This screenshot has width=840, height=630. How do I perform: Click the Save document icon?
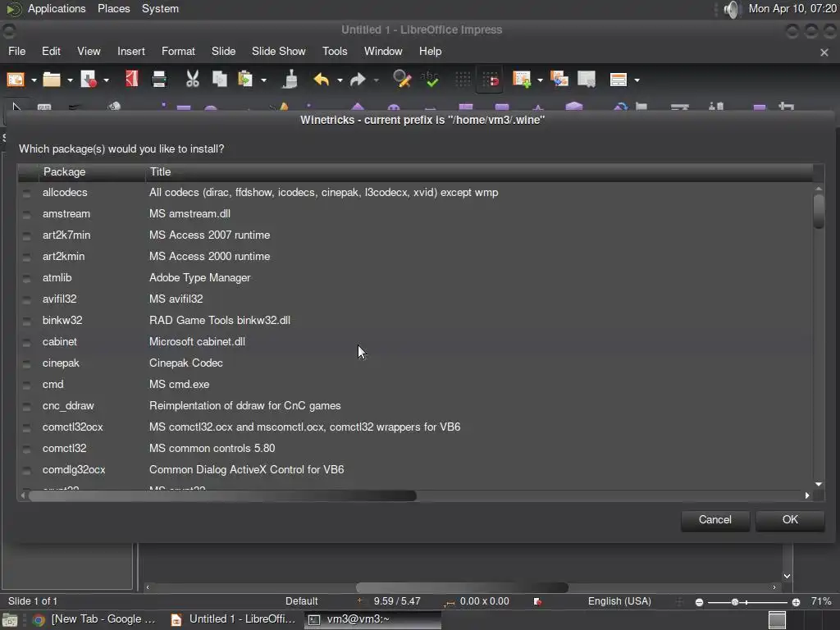[x=89, y=80]
